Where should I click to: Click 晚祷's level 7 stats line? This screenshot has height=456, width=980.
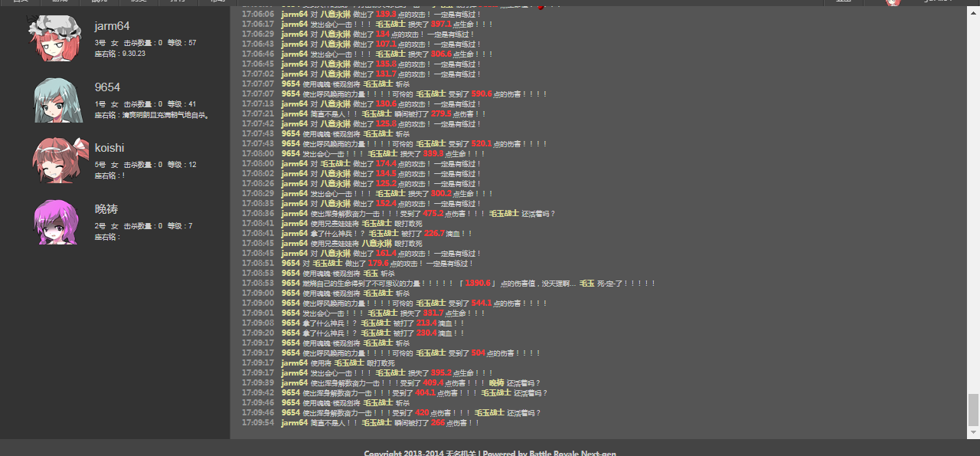pos(143,226)
